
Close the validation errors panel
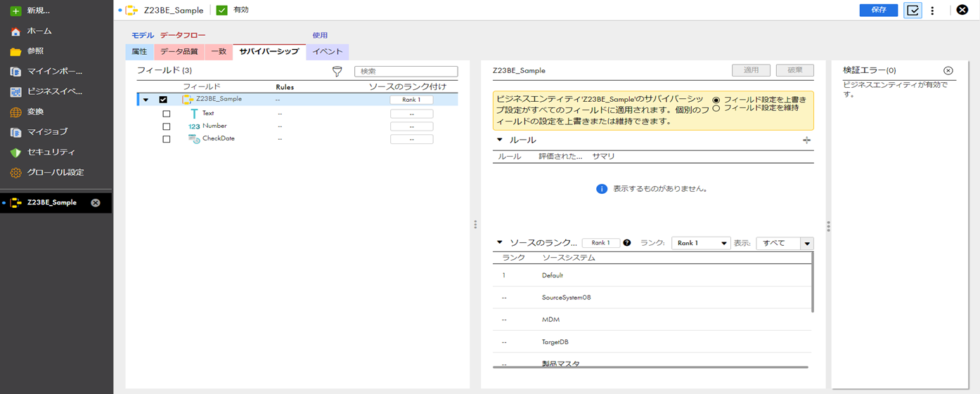(948, 70)
